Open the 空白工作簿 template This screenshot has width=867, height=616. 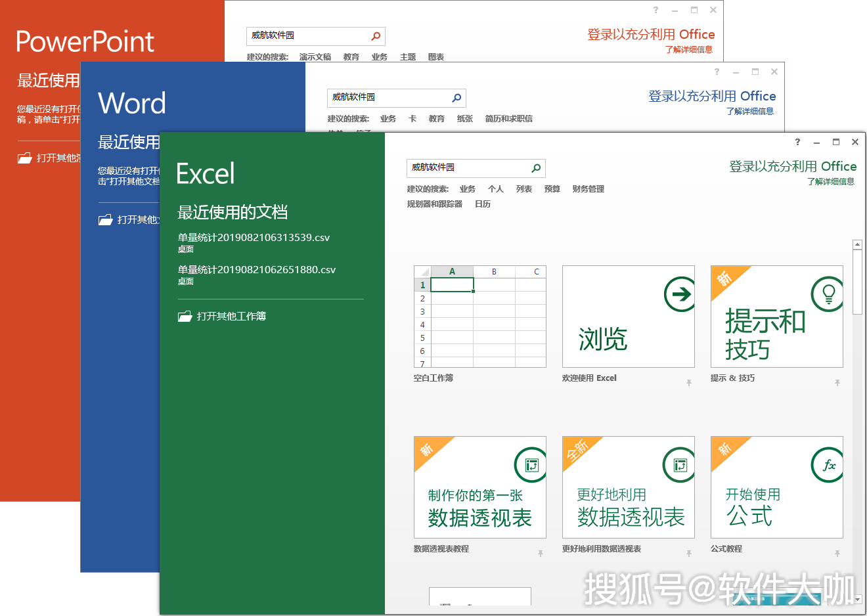pyautogui.click(x=480, y=316)
